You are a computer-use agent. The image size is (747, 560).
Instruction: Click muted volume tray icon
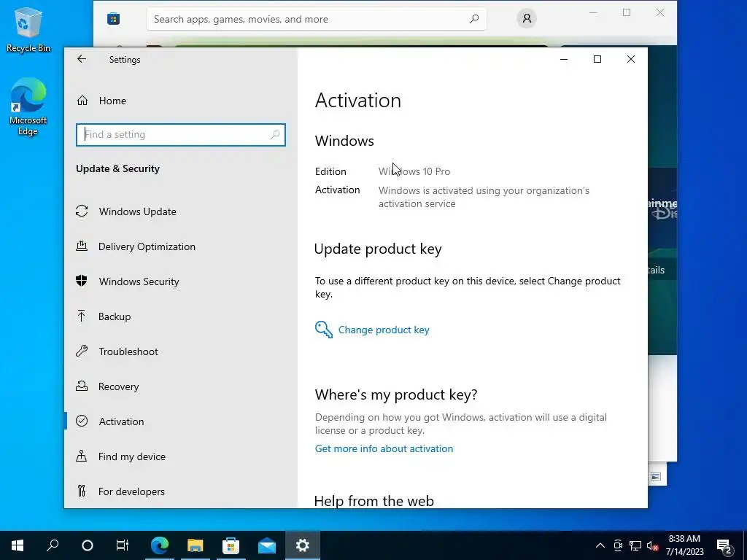point(652,545)
